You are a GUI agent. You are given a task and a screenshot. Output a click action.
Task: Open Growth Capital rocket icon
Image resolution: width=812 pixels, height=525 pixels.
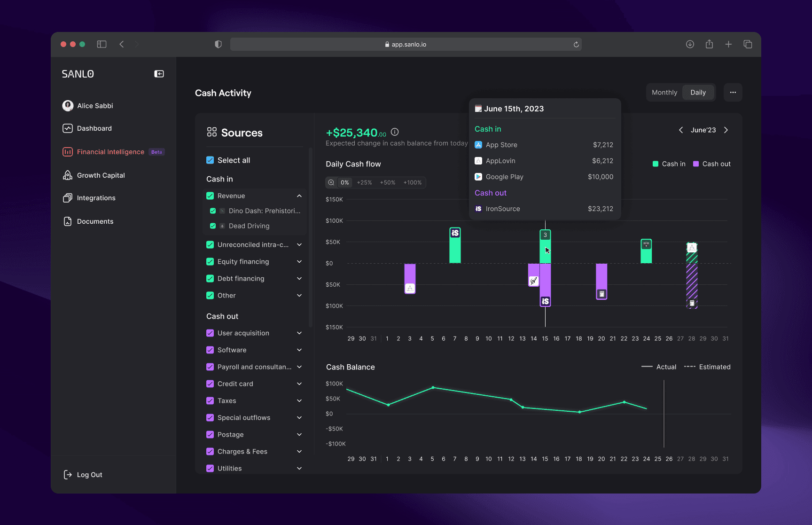(x=68, y=175)
